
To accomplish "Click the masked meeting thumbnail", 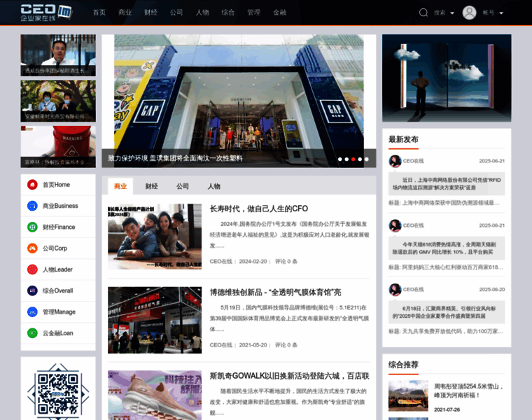I will tap(58, 101).
